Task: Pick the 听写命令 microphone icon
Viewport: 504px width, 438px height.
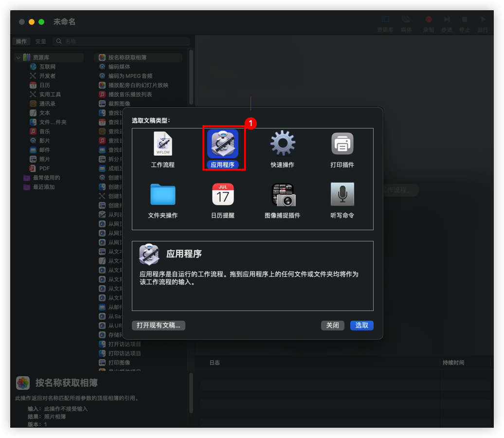Action: coord(342,195)
